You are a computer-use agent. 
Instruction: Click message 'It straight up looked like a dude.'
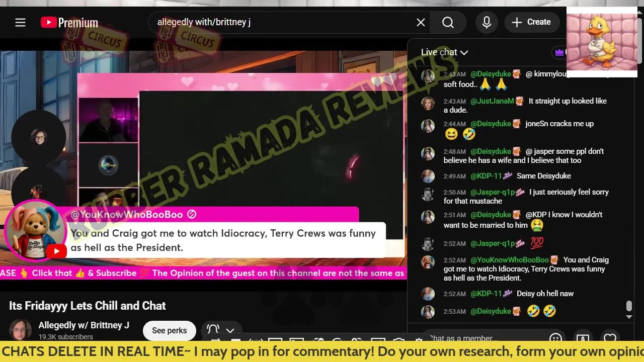tap(525, 106)
